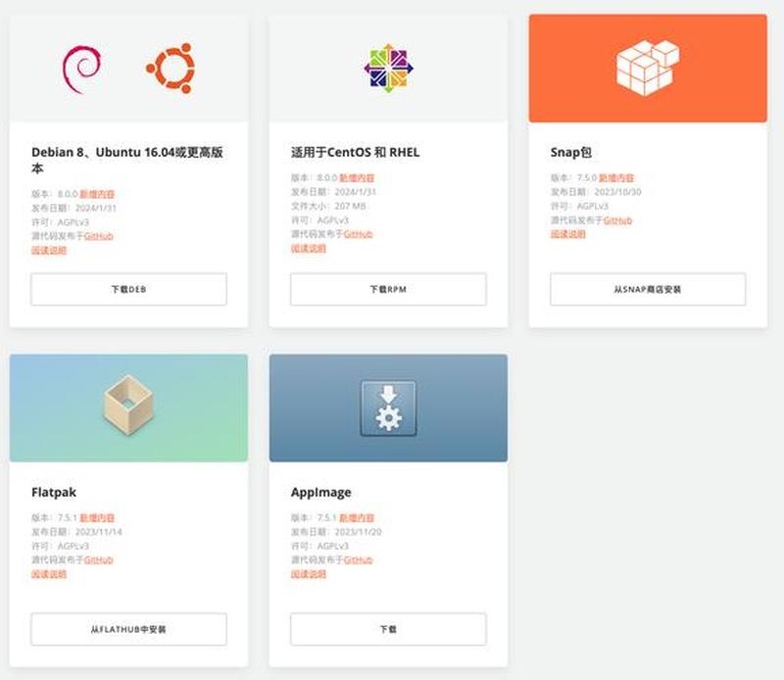Open GitHub link in AppImage card
Image resolution: width=784 pixels, height=680 pixels.
coord(358,560)
